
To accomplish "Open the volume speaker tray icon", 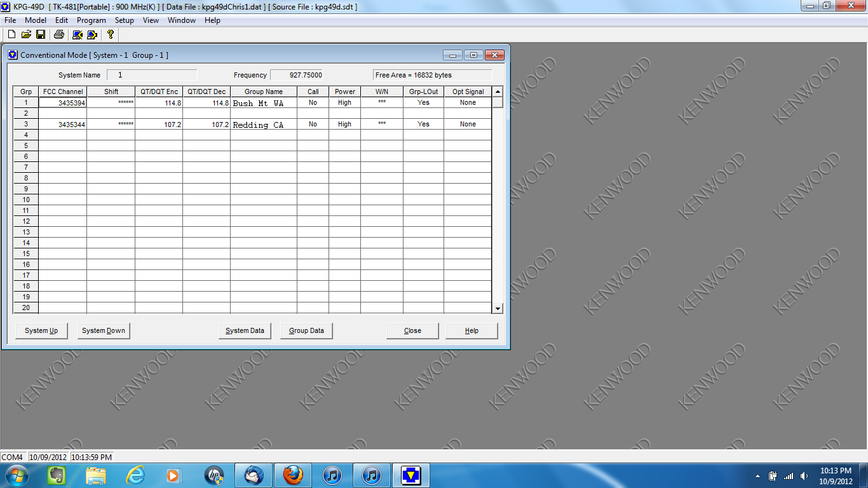I will (804, 476).
